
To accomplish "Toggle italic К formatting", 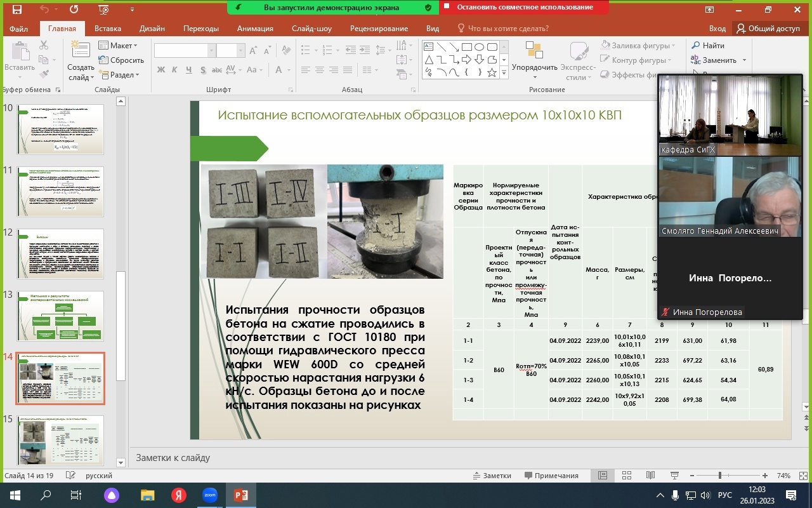I will tap(174, 70).
